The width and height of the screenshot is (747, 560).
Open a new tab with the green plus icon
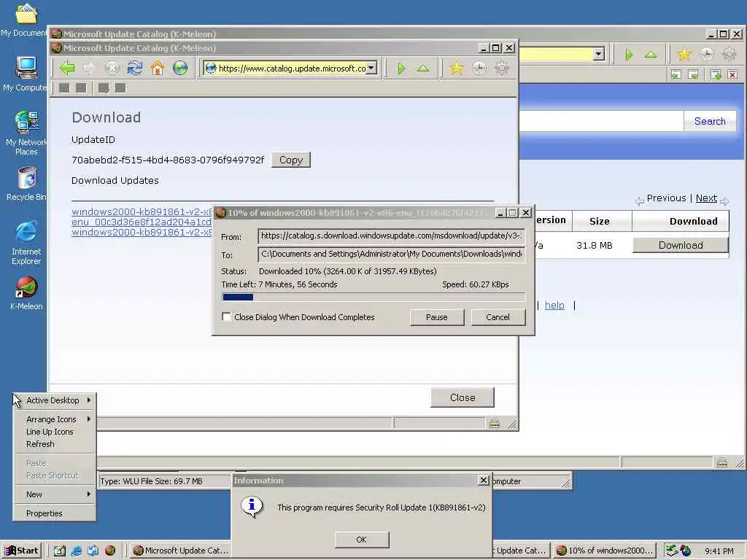(716, 74)
